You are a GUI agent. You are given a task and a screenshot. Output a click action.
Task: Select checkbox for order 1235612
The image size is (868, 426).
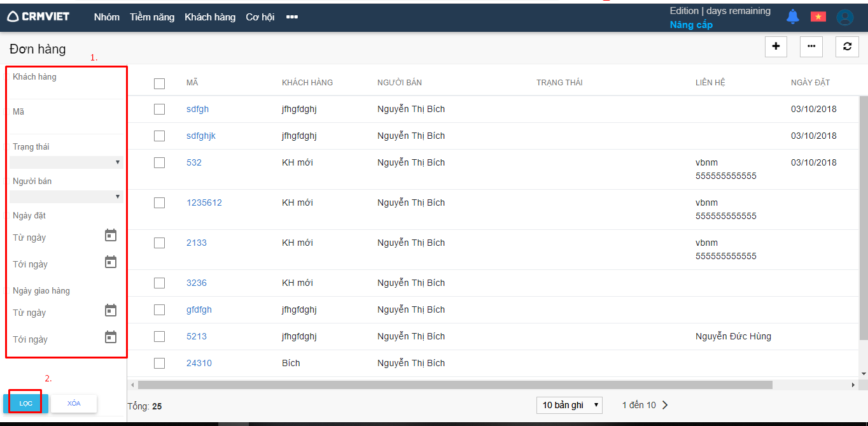pos(159,203)
